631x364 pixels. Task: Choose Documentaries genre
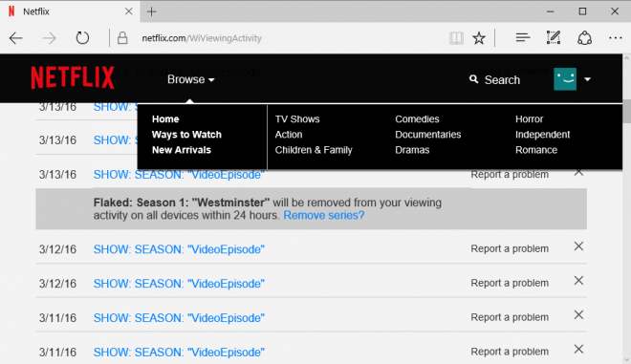click(427, 135)
